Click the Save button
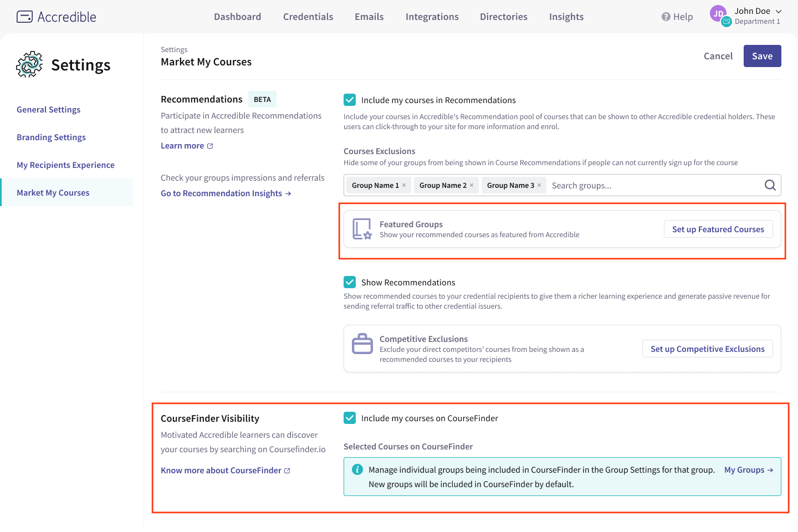Screen dimensions: 798x532 762,56
